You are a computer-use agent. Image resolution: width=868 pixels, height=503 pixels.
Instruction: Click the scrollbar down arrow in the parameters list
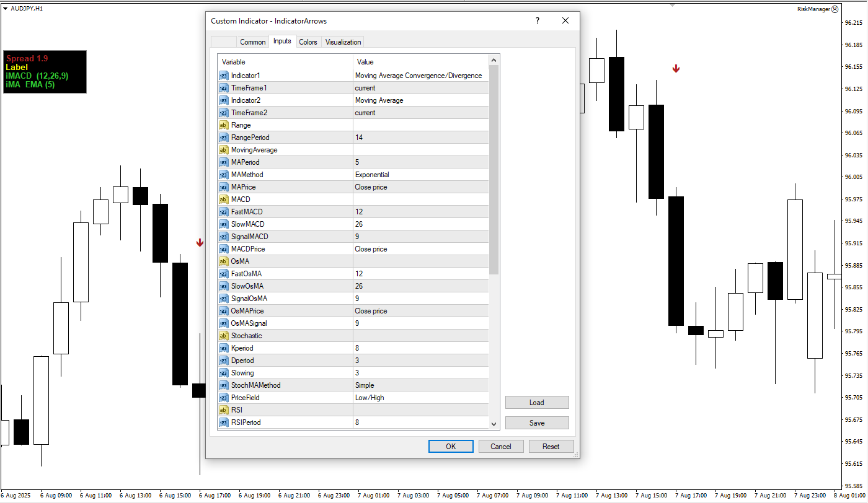[x=494, y=424]
